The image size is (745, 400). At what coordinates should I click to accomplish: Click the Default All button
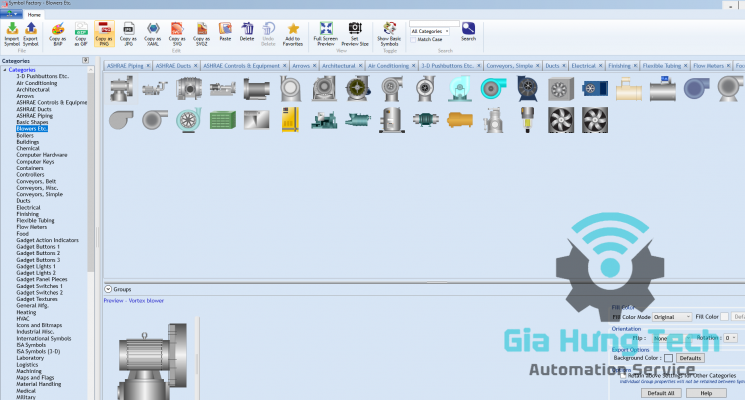(661, 393)
